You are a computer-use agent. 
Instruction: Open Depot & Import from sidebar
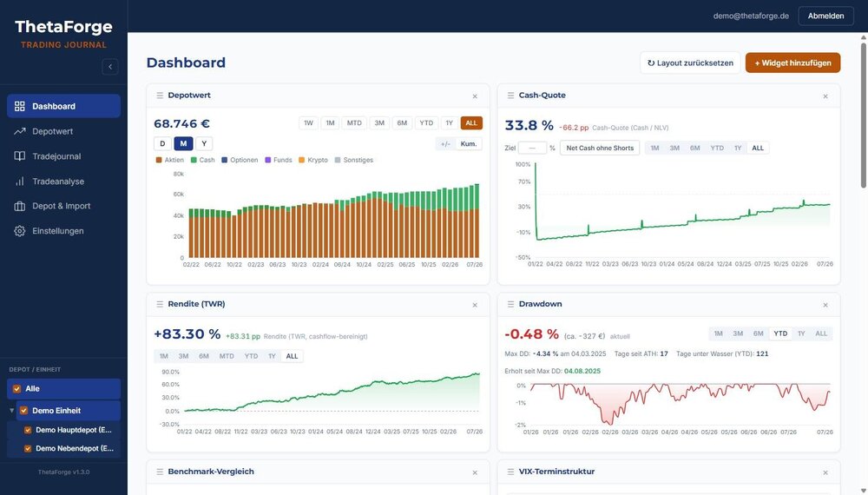tap(63, 206)
